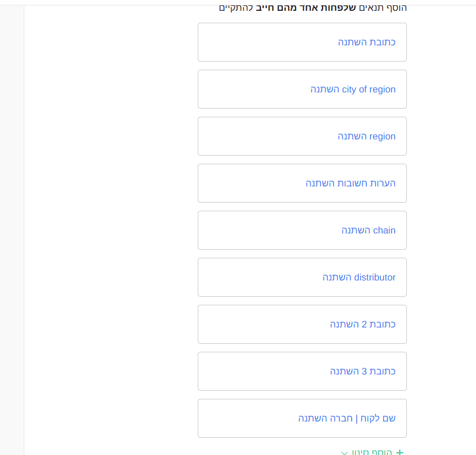
Task: Choose the 'כתובת 2 השתנה' condition
Action: click(363, 324)
